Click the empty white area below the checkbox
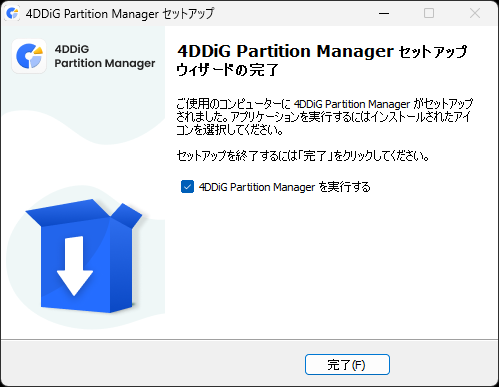The image size is (499, 387). pyautogui.click(x=330, y=263)
